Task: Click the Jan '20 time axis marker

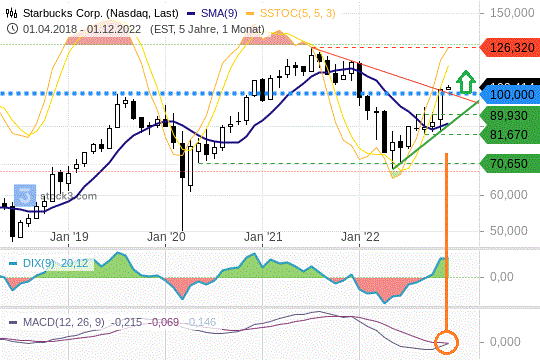Action: 166,237
